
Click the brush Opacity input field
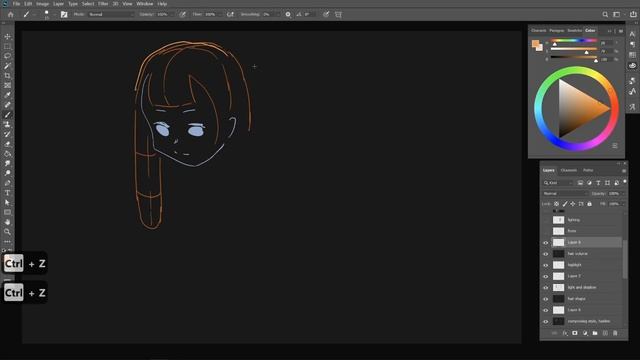click(x=162, y=14)
